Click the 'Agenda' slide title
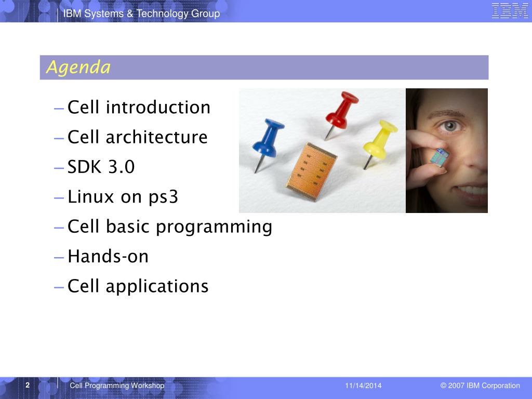This screenshot has width=532, height=399. 78,67
